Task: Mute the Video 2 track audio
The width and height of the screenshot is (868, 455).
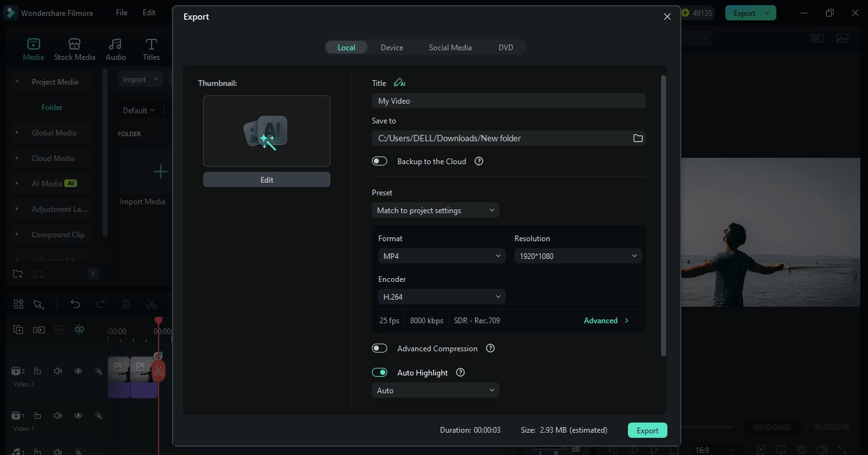Action: pos(58,371)
